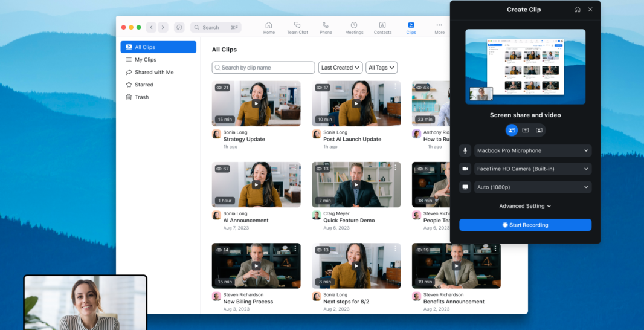This screenshot has height=330, width=644.
Task: Open the Last Created sort dropdown
Action: (341, 68)
